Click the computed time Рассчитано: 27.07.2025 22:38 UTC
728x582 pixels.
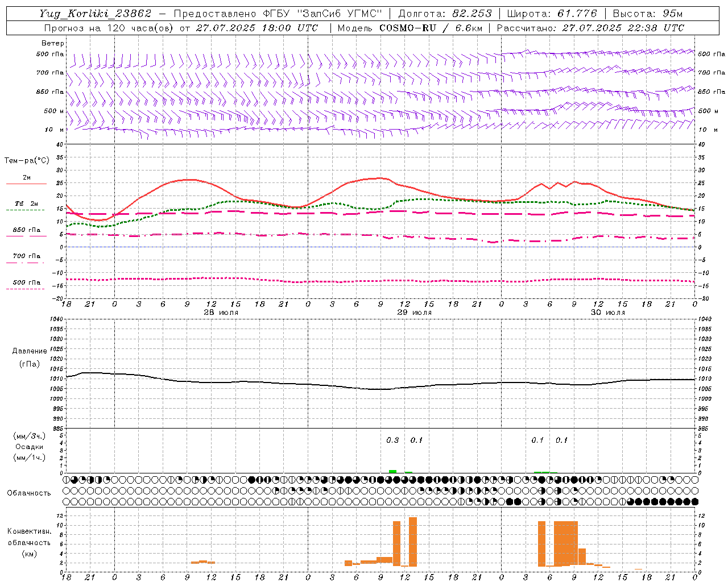click(x=590, y=28)
